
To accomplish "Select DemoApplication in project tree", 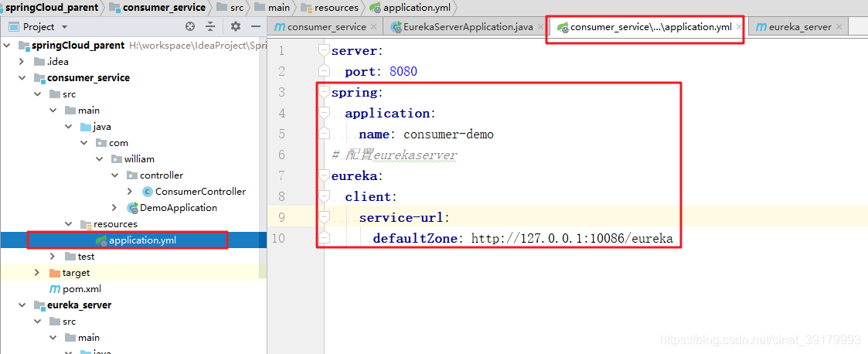I will [172, 208].
